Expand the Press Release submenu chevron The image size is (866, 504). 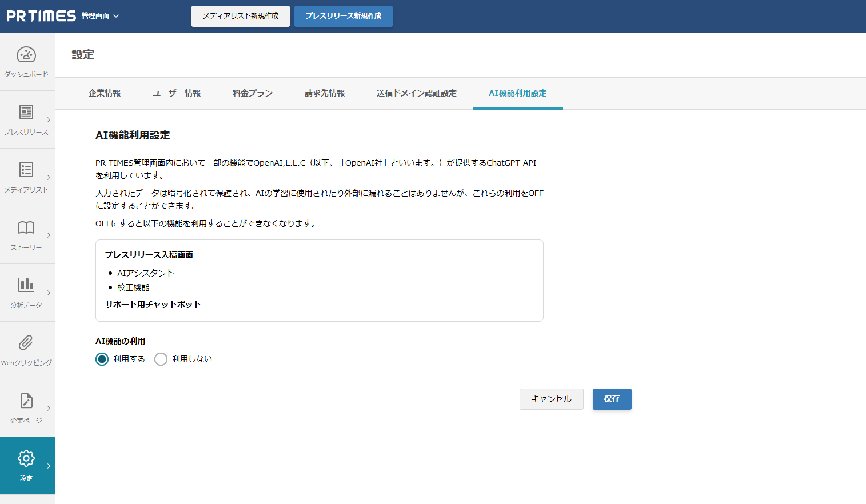[49, 120]
